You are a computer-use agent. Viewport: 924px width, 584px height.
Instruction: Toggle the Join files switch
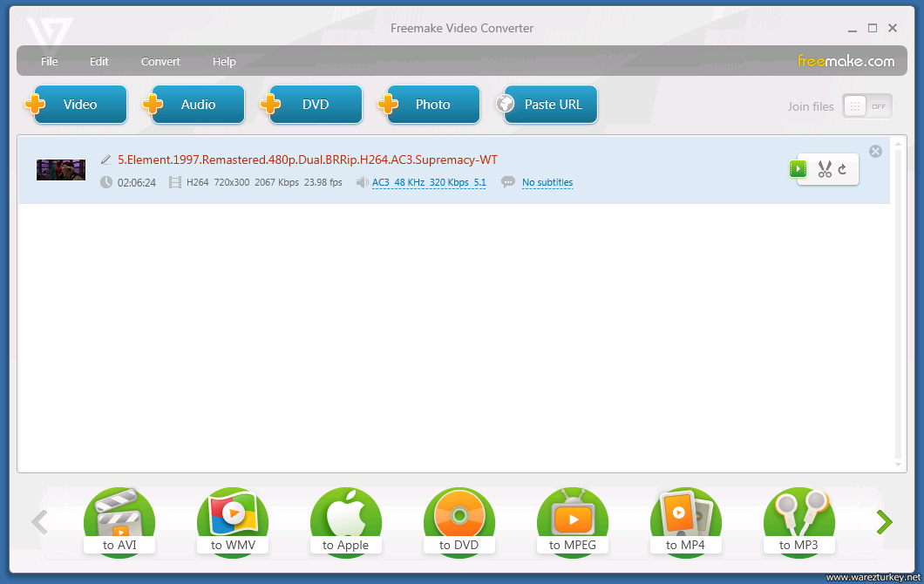pos(867,106)
